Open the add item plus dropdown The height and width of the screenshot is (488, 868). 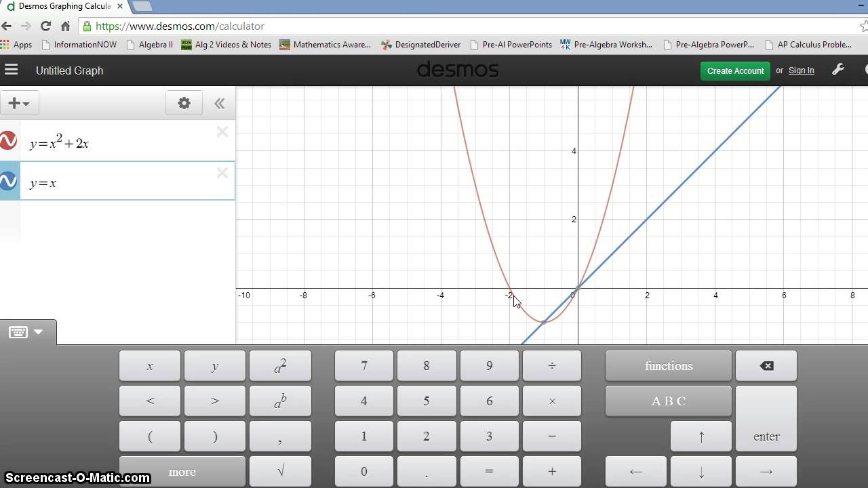point(19,103)
